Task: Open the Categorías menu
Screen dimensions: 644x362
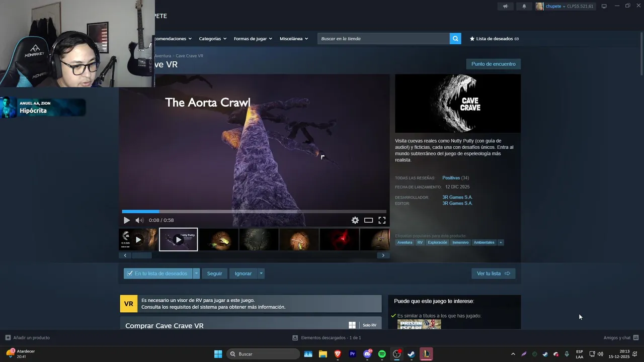Action: (x=212, y=39)
